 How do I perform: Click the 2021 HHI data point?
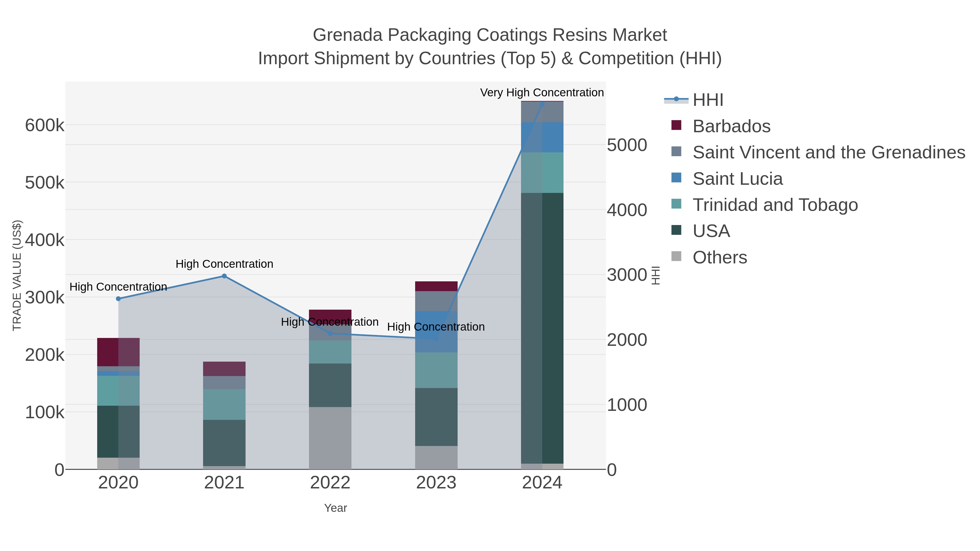(224, 276)
